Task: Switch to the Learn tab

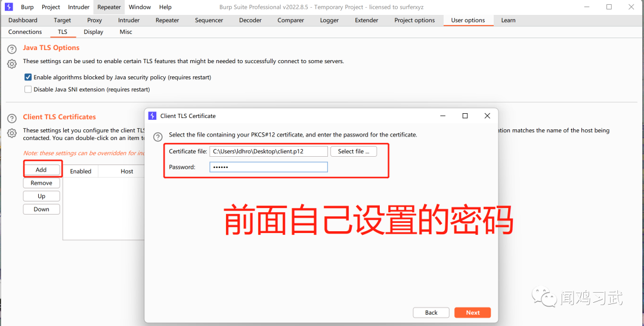Action: [x=508, y=20]
